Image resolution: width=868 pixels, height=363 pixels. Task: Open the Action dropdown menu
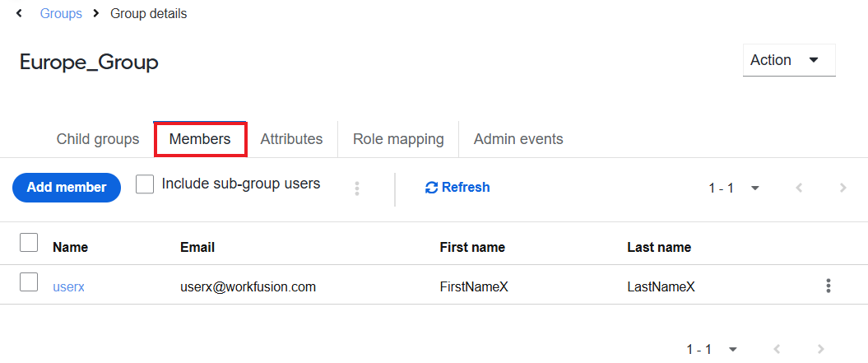tap(789, 60)
